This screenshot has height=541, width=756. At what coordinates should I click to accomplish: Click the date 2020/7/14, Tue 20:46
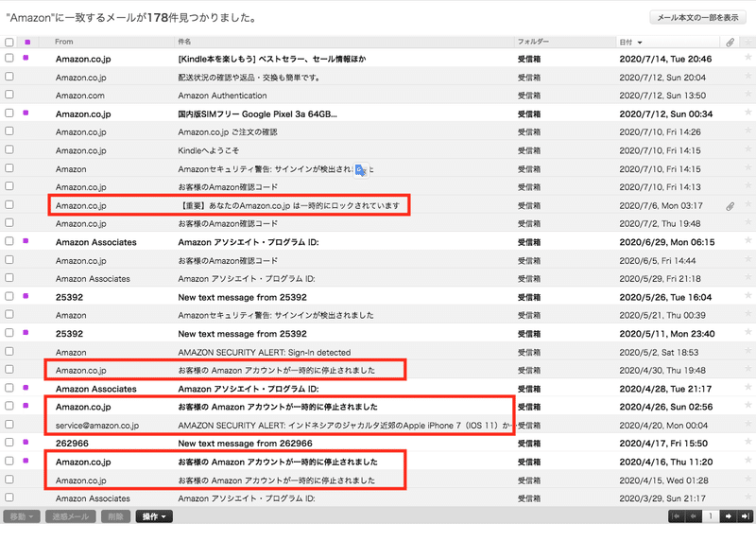tap(665, 59)
